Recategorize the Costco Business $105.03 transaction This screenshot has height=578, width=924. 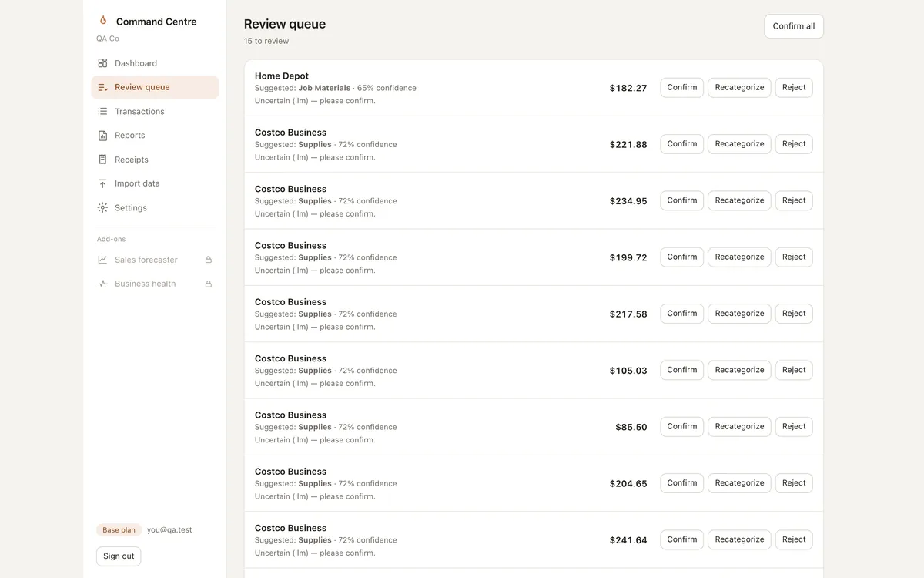pos(739,370)
